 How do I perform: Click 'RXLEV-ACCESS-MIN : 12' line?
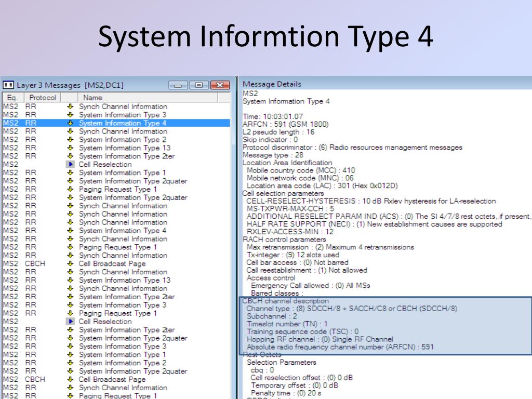click(290, 232)
